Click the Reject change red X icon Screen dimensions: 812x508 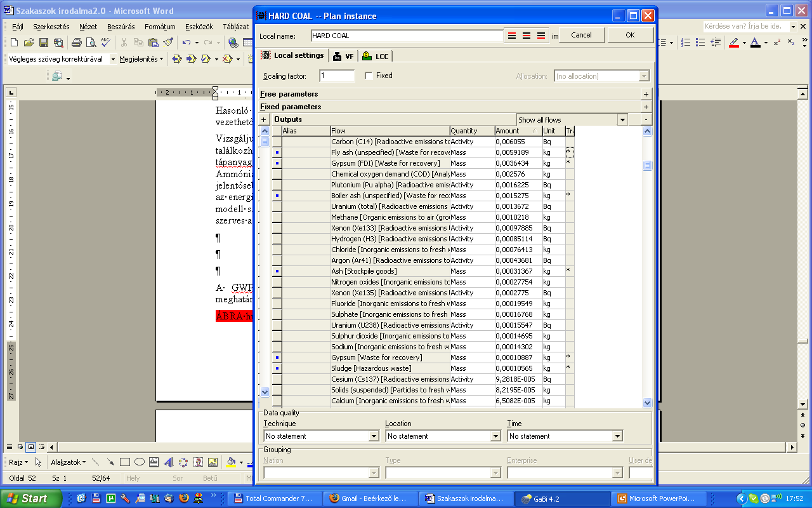(227, 59)
